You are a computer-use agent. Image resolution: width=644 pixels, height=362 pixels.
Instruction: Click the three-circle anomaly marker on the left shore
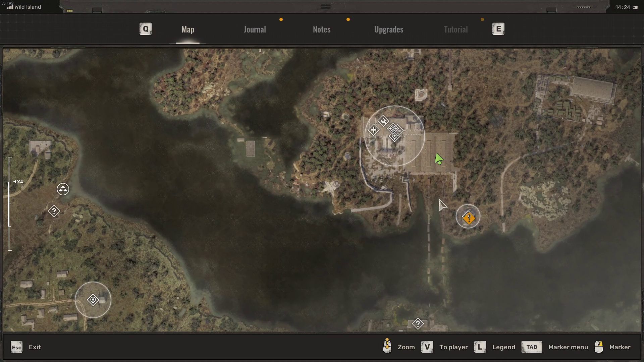click(x=63, y=189)
